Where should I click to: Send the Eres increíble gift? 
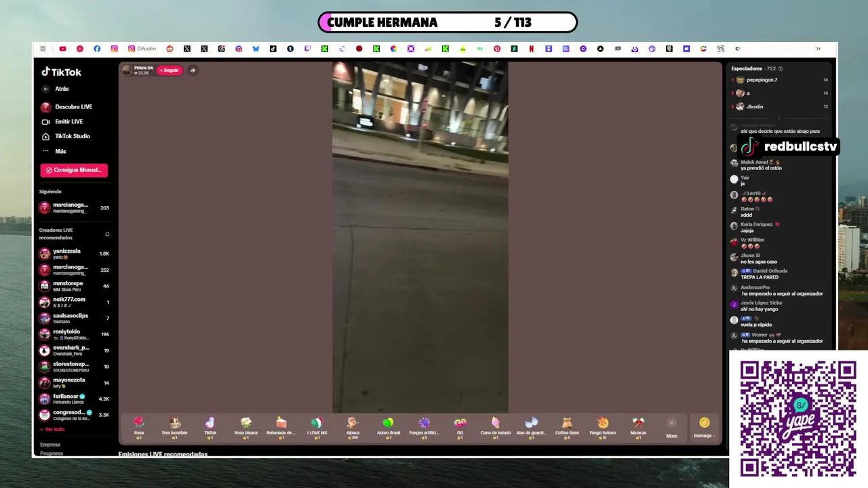pos(174,428)
